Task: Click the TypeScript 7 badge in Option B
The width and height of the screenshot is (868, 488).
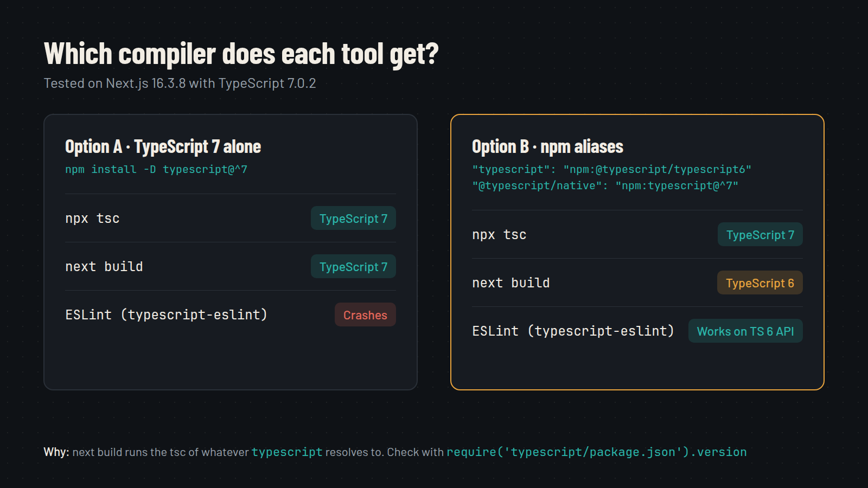Action: pyautogui.click(x=760, y=234)
